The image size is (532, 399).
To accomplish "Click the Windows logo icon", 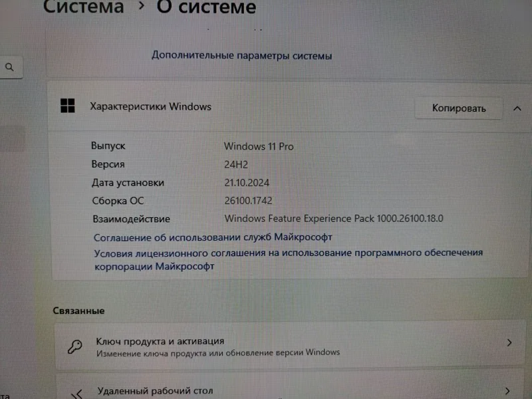I will click(68, 106).
